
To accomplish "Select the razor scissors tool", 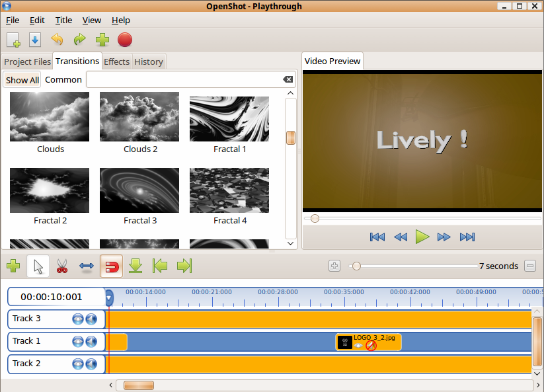I will (x=62, y=266).
